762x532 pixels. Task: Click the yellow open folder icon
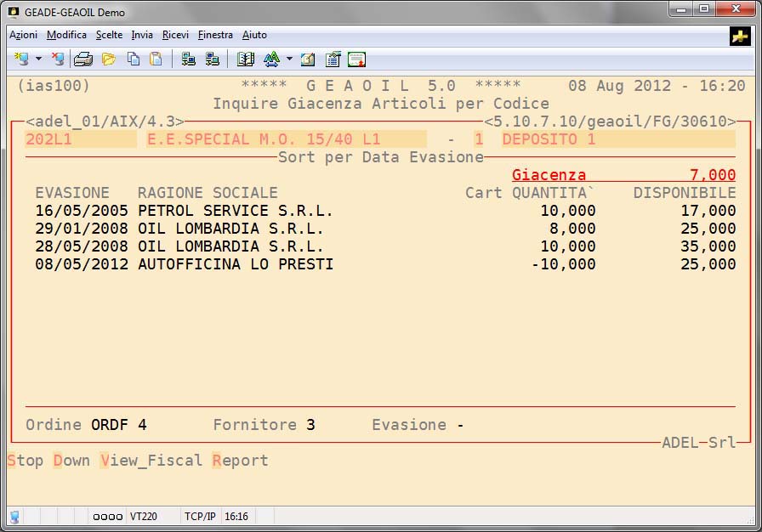pos(108,59)
